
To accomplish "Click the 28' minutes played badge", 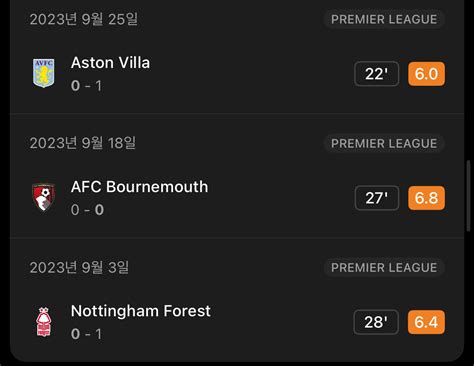I will [x=376, y=322].
